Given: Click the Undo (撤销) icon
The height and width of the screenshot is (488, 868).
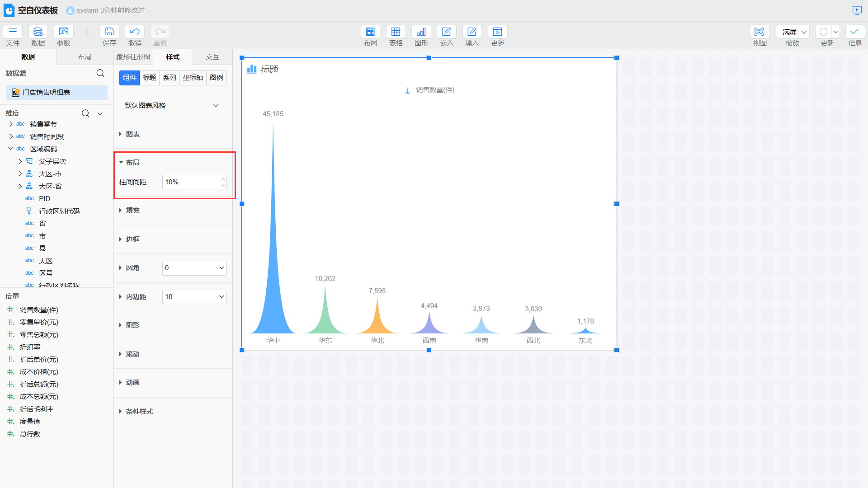Looking at the screenshot, I should click(x=134, y=32).
